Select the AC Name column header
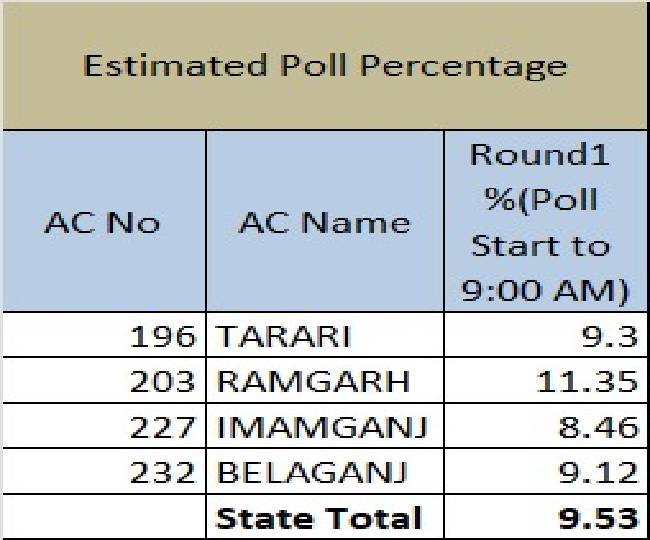The height and width of the screenshot is (540, 650). [324, 221]
